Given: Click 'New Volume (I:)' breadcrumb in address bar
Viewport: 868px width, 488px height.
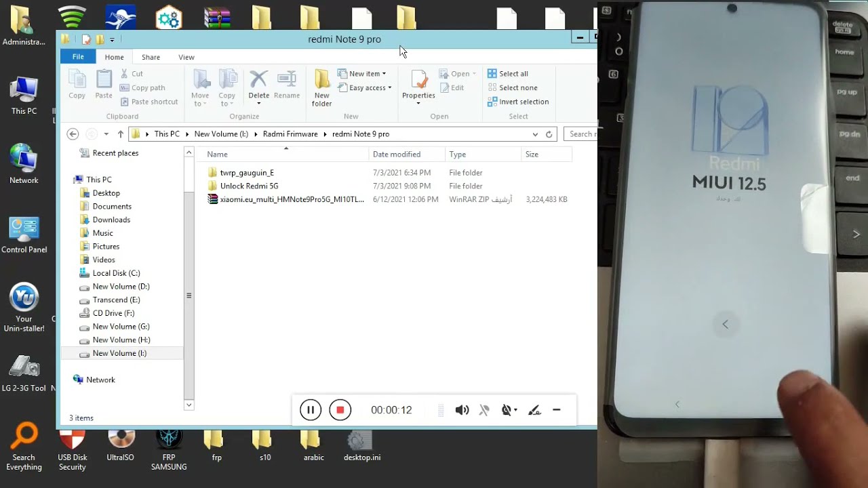Looking at the screenshot, I should [221, 134].
